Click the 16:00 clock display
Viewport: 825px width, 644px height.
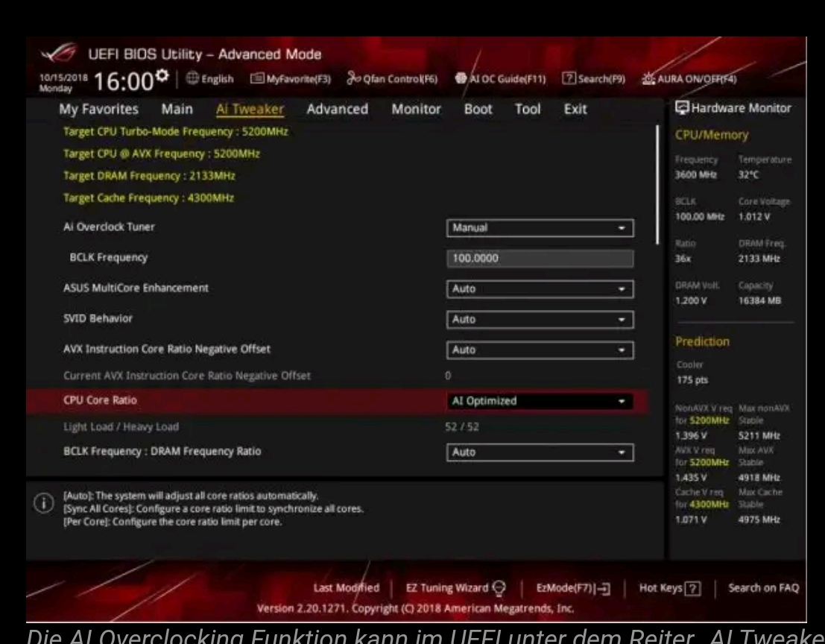124,81
